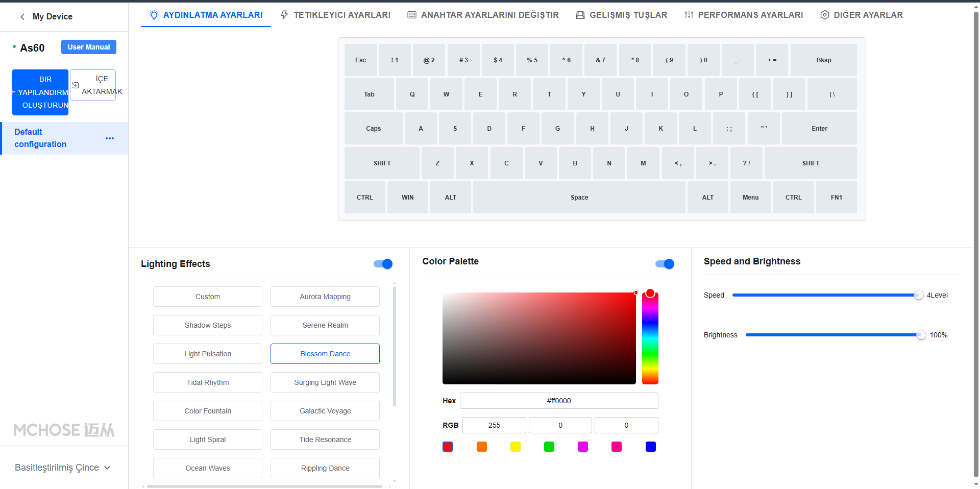Switch to the GELİŞMİŞ TUŞLAR tab
This screenshot has width=980, height=489.
(x=621, y=15)
